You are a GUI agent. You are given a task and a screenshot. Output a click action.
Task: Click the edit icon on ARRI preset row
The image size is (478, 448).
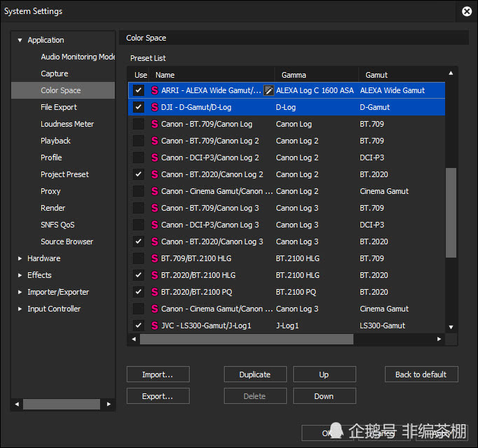tap(268, 90)
